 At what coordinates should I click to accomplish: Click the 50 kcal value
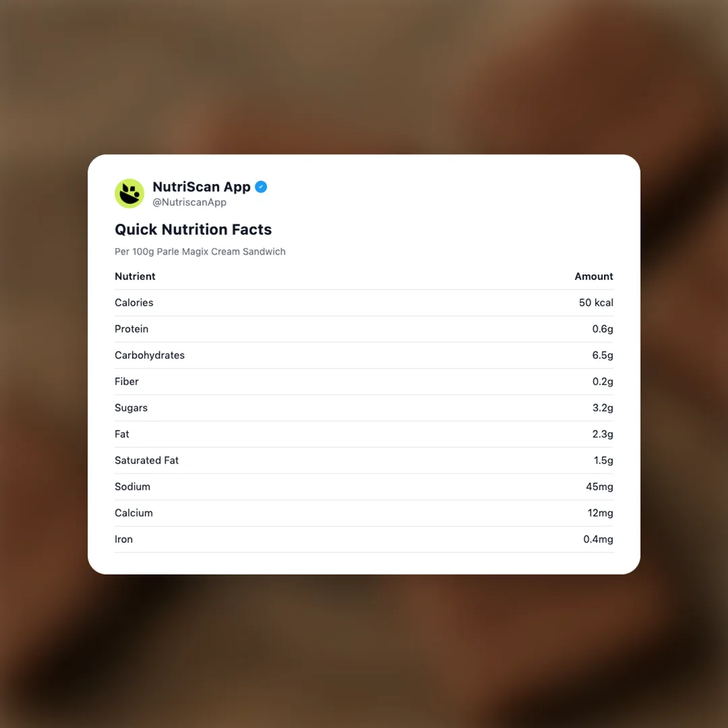[596, 303]
